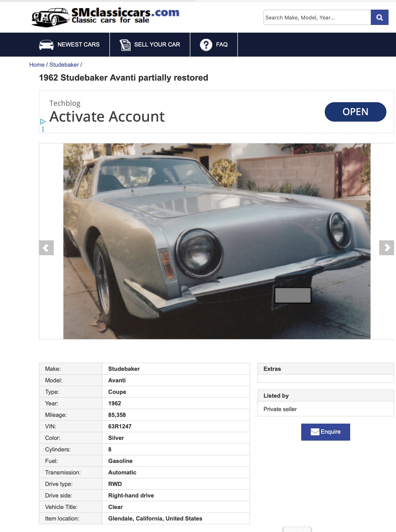The height and width of the screenshot is (532, 396).
Task: Click the envelope icon on Enquire
Action: tap(315, 432)
